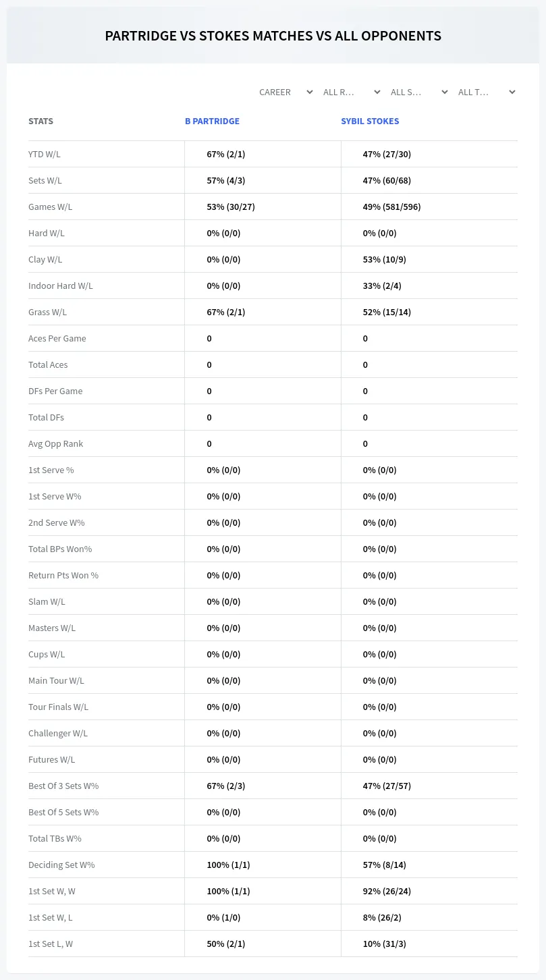Open B Partridge player profile link
The height and width of the screenshot is (980, 546).
212,121
